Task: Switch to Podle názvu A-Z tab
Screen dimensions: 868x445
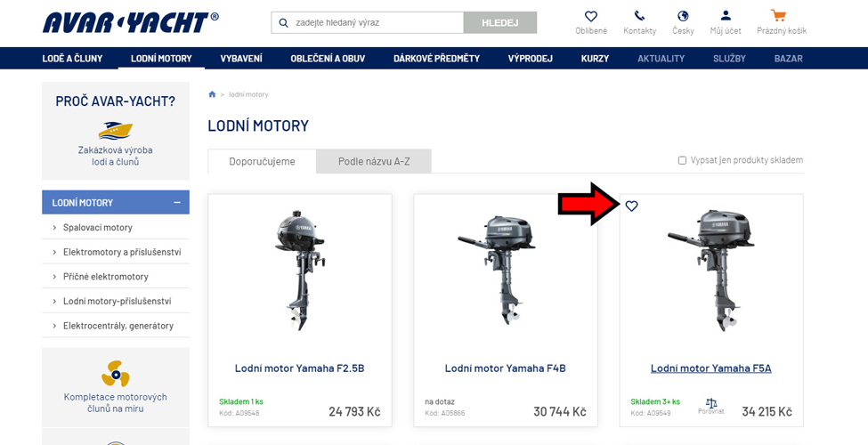Action: point(374,162)
